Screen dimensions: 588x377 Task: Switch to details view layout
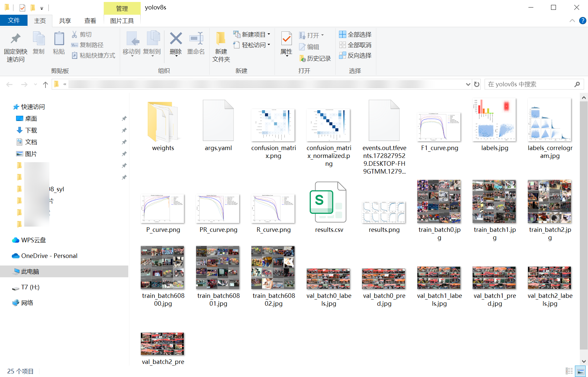pyautogui.click(x=569, y=371)
